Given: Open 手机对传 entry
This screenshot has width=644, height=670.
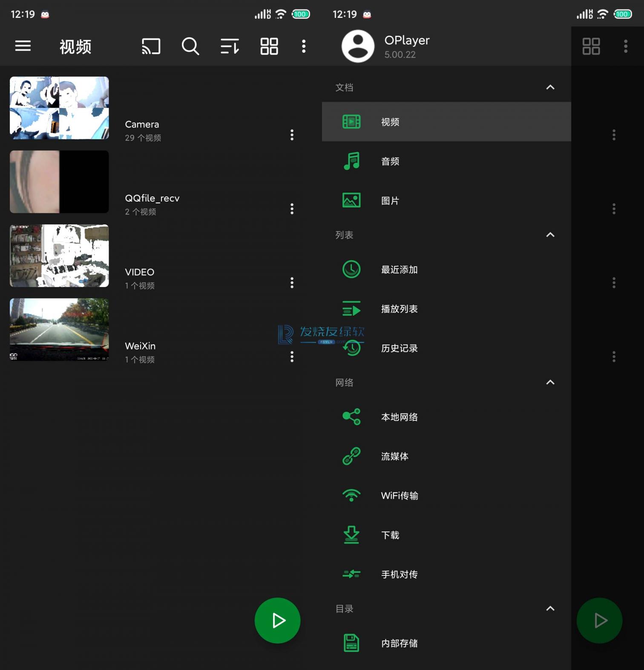Looking at the screenshot, I should pos(446,574).
